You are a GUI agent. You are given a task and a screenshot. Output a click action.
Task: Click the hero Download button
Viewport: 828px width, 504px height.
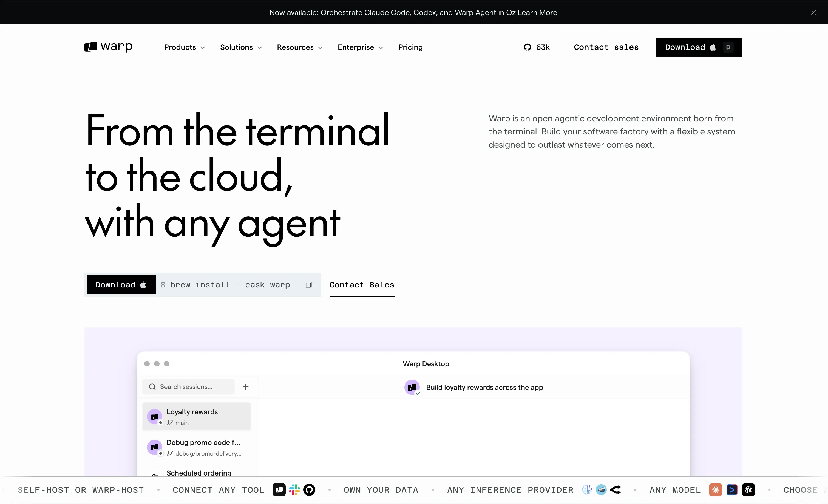pos(121,285)
